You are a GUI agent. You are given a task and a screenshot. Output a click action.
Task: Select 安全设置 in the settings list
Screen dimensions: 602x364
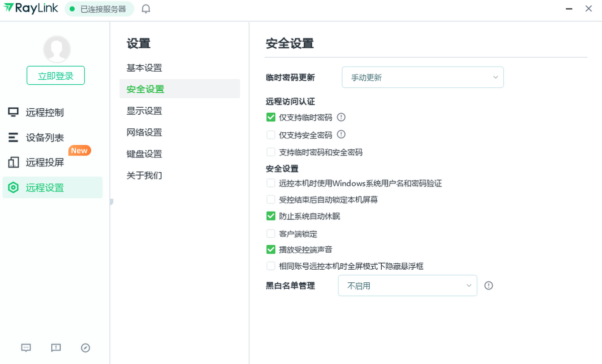pos(180,89)
